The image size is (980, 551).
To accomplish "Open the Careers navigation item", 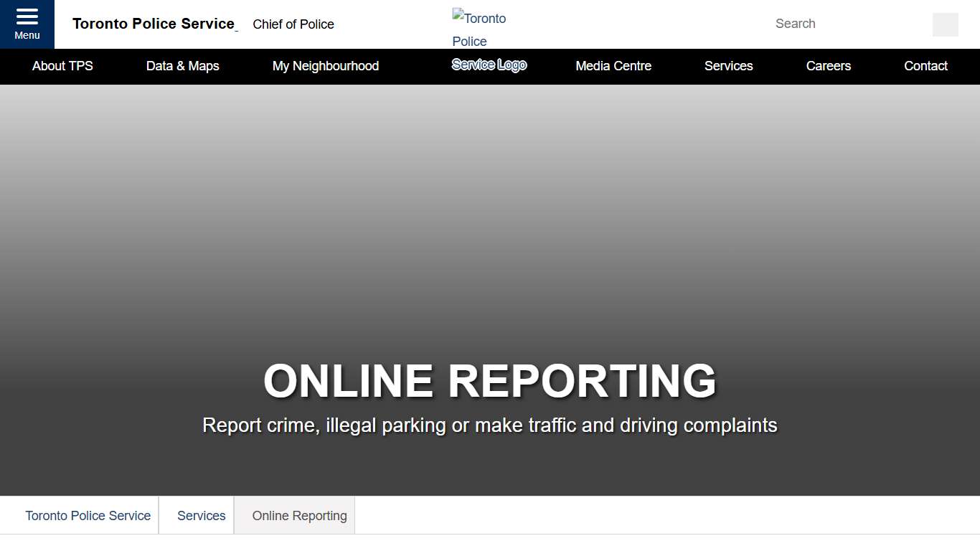I will click(829, 66).
